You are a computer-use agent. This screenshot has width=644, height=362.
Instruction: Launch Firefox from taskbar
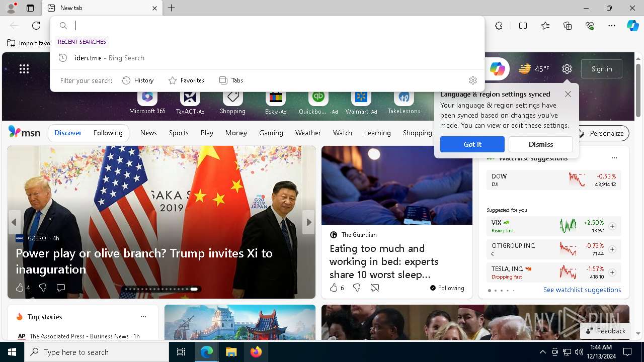[256, 352]
